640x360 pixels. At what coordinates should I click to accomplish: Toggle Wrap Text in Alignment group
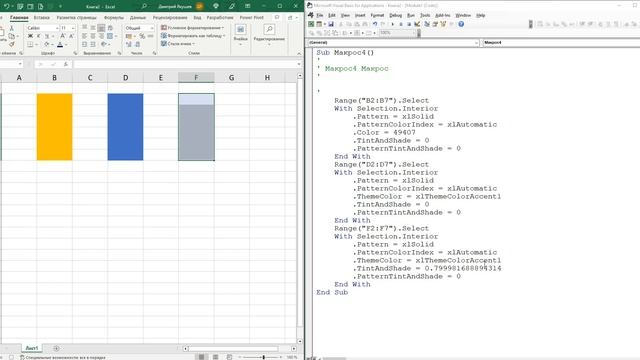[x=110, y=28]
